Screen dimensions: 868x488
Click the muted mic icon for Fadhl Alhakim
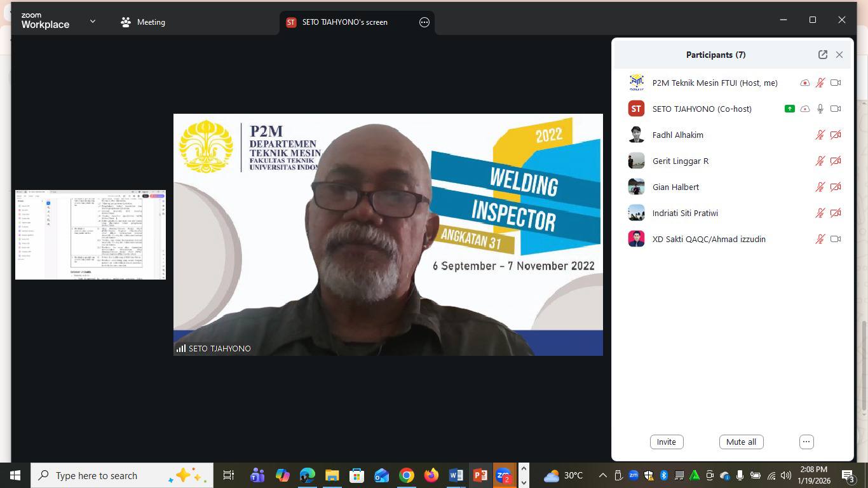coord(820,135)
